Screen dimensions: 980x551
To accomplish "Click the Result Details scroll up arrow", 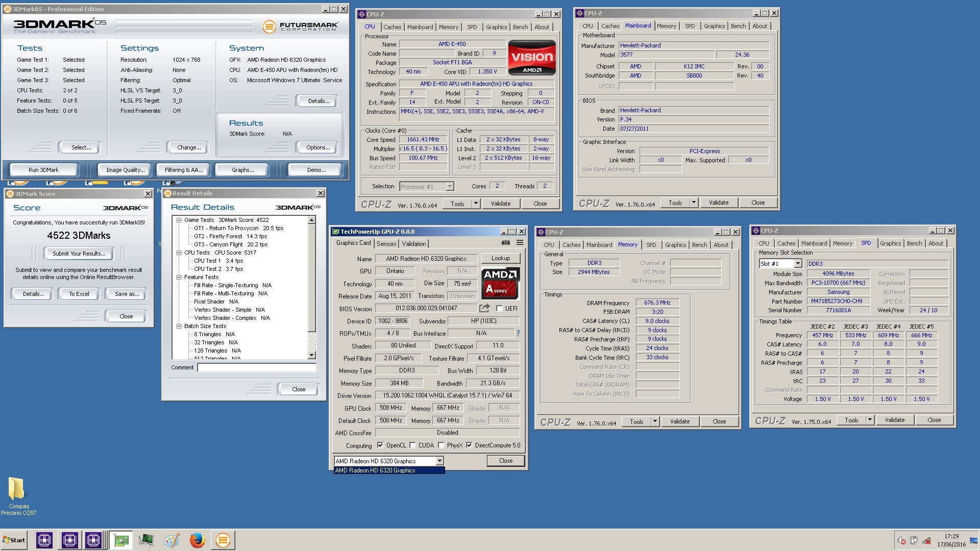I will (x=312, y=220).
